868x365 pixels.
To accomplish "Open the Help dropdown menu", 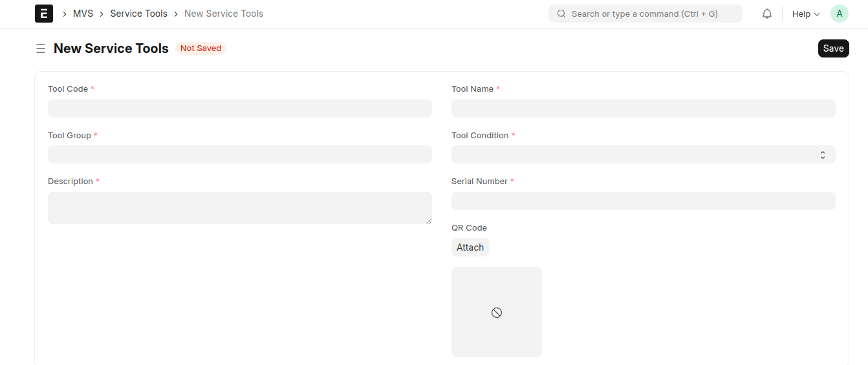I will point(805,14).
